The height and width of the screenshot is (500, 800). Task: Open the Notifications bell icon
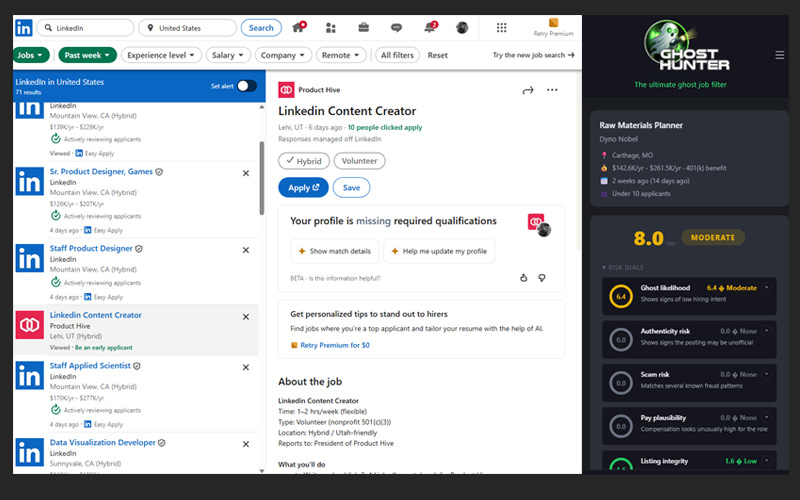click(x=429, y=28)
